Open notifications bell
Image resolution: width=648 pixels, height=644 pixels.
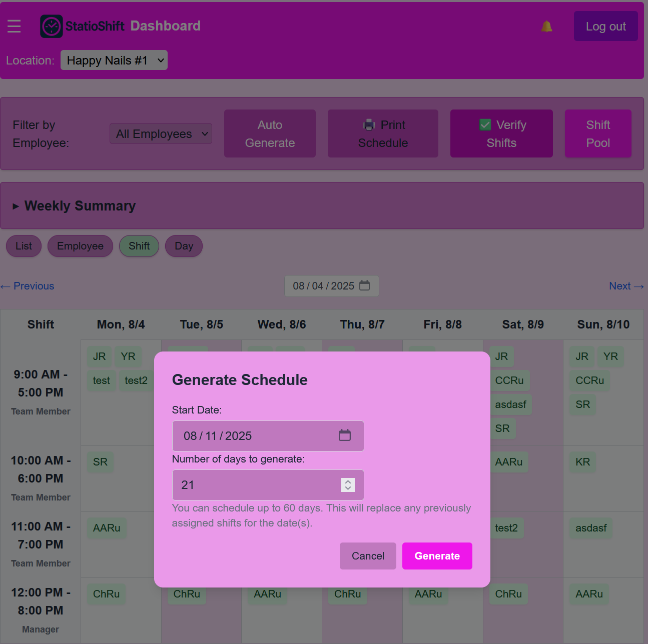pyautogui.click(x=546, y=26)
